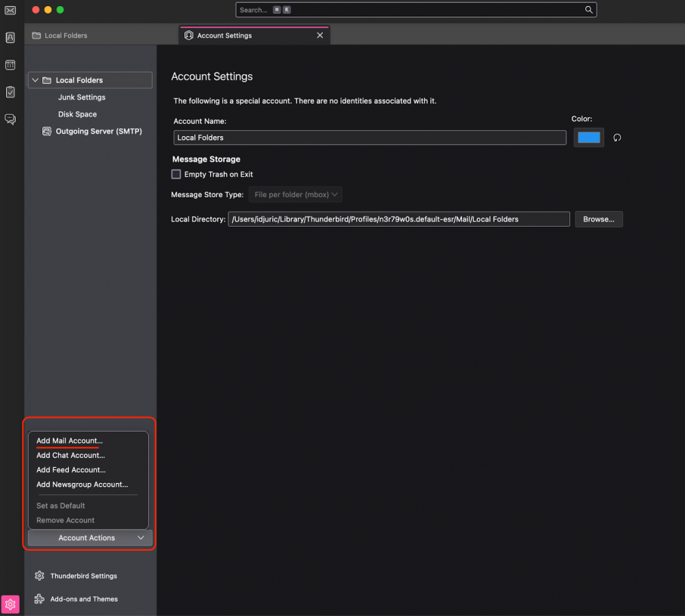Collapse the Local Folders tree item
The height and width of the screenshot is (616, 685).
[35, 79]
